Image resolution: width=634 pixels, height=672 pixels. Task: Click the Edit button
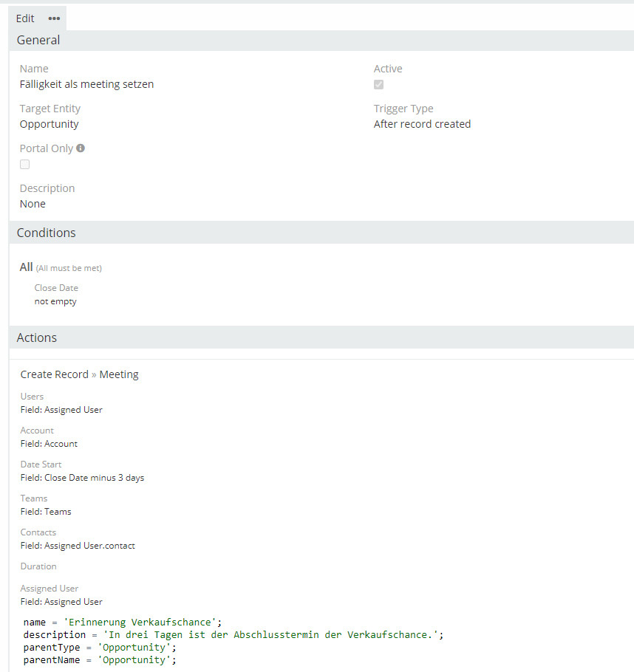tap(25, 18)
